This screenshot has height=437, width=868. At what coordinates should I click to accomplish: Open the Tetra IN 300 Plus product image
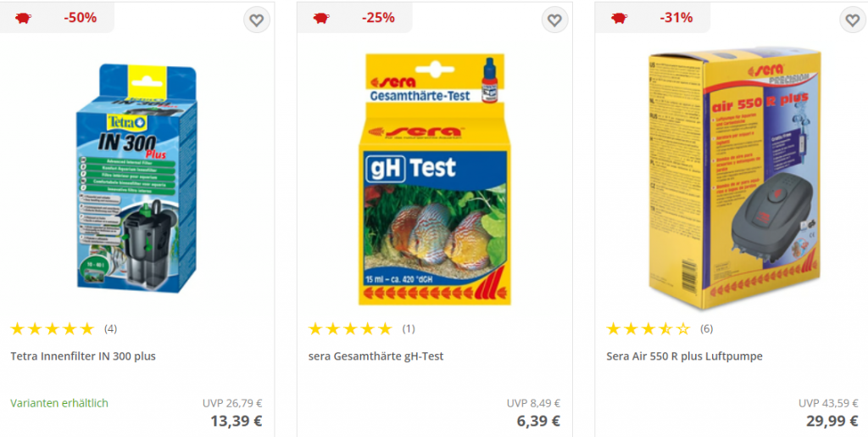(136, 178)
